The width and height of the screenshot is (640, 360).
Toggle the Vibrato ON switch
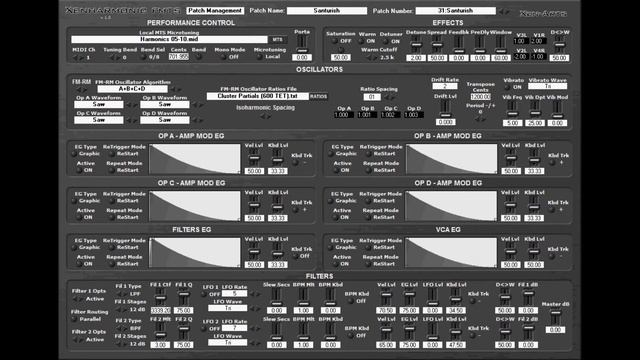point(507,87)
